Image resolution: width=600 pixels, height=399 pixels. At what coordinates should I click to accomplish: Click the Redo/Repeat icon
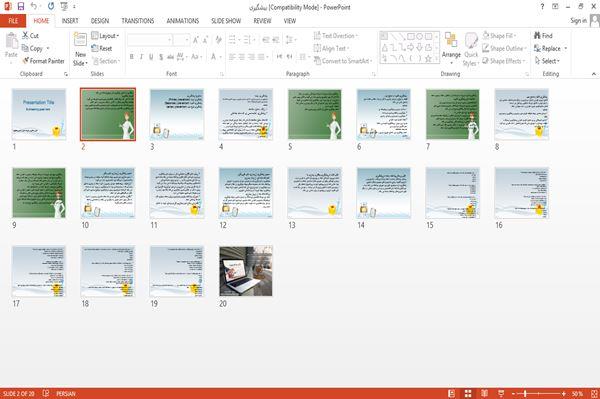[x=51, y=7]
